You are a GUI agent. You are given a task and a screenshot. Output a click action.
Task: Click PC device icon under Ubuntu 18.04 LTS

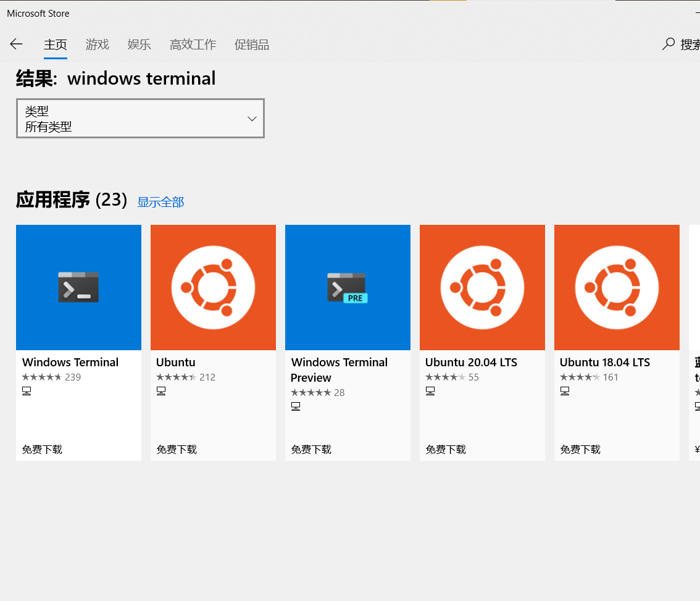click(x=565, y=391)
